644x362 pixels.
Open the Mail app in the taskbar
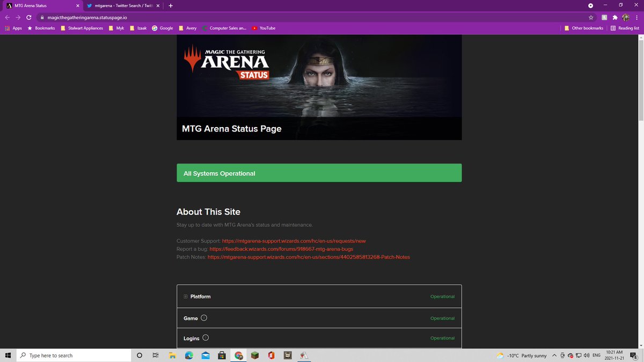point(205,356)
